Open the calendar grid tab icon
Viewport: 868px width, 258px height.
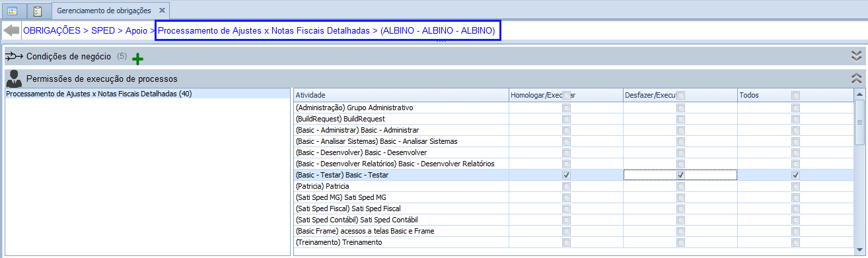tap(13, 11)
